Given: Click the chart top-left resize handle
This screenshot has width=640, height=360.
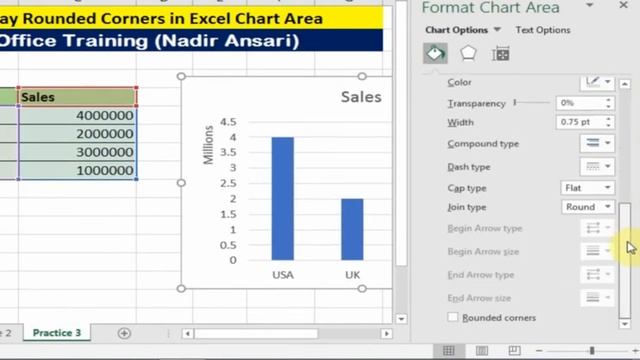Looking at the screenshot, I should tap(181, 76).
